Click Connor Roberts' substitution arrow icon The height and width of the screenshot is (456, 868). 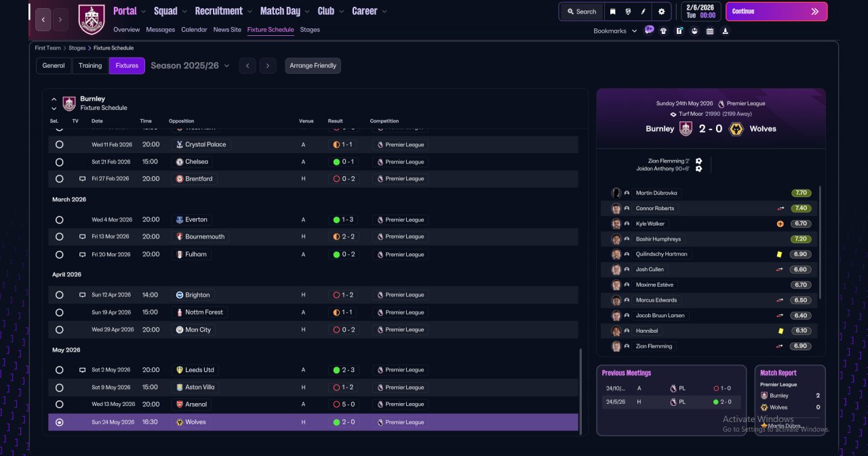781,209
